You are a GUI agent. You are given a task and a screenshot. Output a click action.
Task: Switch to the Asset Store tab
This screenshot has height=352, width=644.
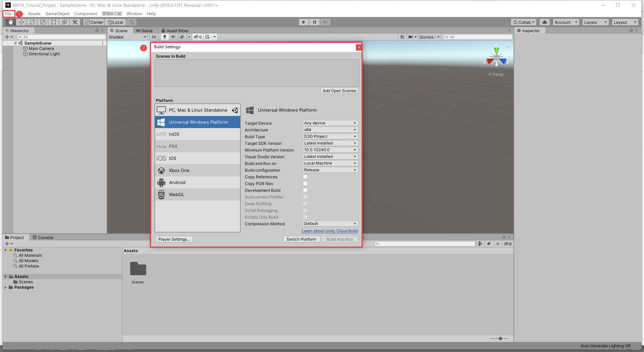175,31
